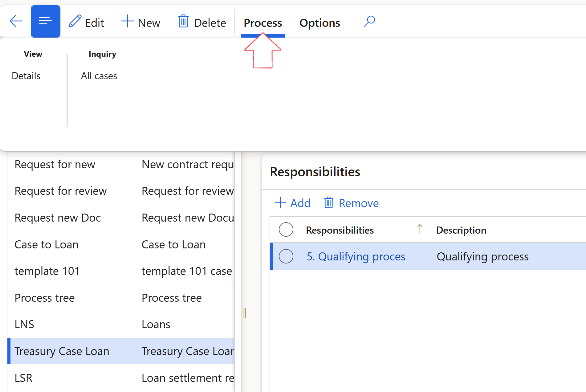The height and width of the screenshot is (392, 586).
Task: Click the Edit pencil icon
Action: 75,22
